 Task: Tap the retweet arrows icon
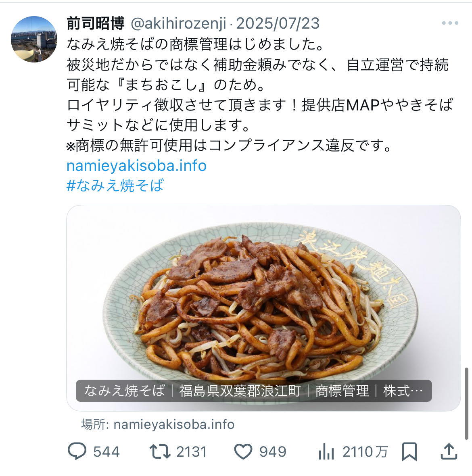160,451
